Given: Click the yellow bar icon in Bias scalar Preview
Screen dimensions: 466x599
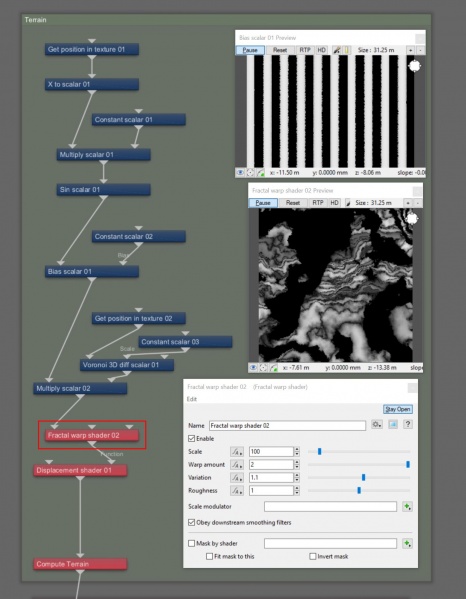Looking at the screenshot, I should click(347, 50).
